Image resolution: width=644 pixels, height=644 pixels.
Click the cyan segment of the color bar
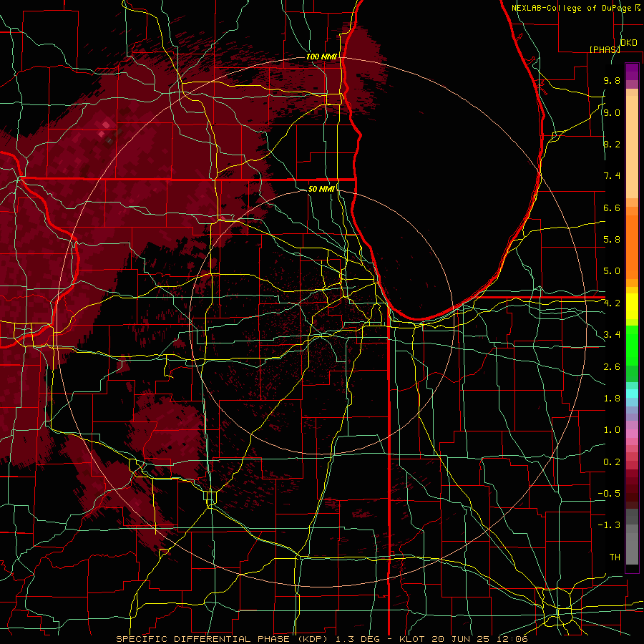(x=632, y=394)
